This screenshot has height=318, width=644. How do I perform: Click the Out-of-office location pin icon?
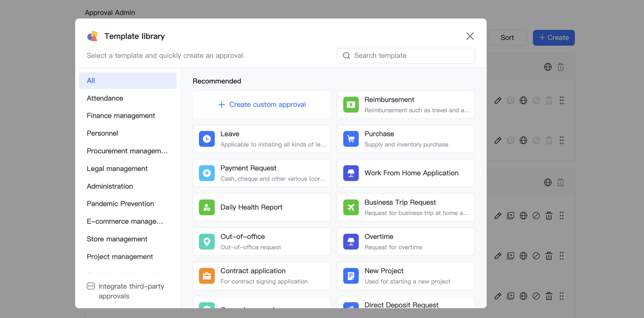207,242
